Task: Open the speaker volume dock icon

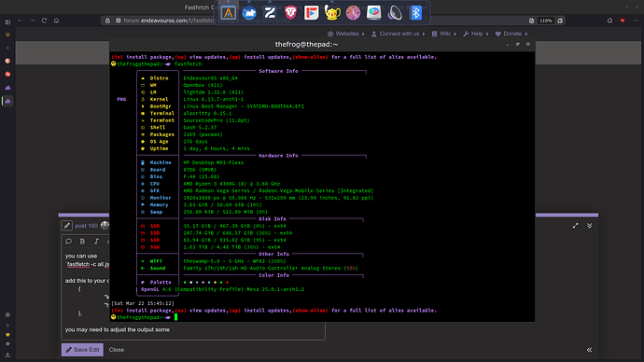Action: 395,13
